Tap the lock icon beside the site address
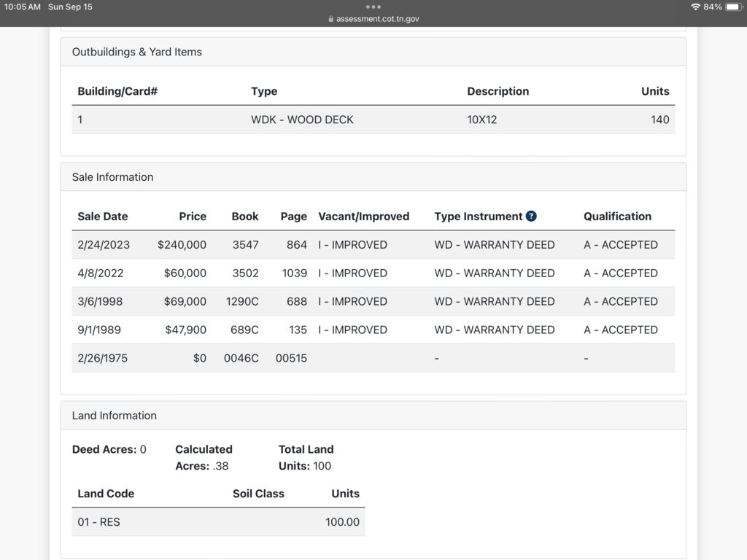747x560 pixels. coord(331,19)
